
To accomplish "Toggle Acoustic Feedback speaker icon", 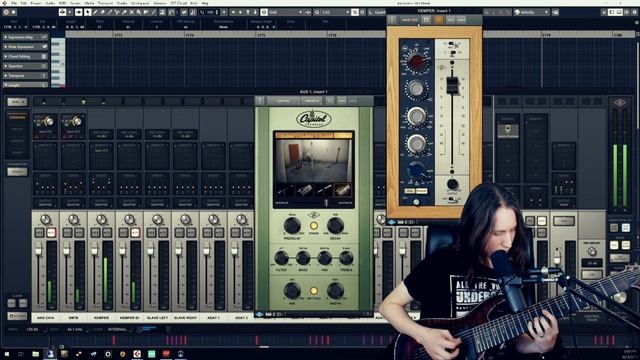I will (78, 12).
